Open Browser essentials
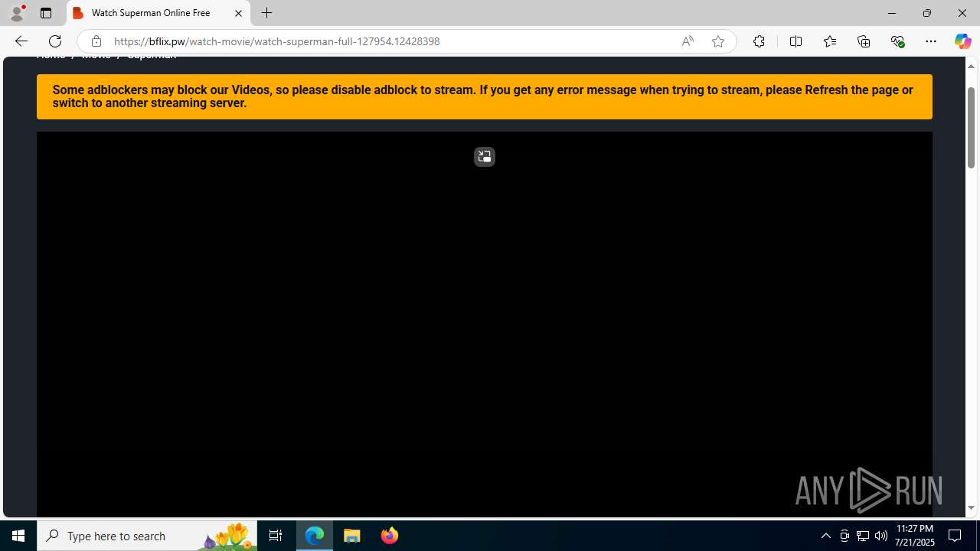This screenshot has width=980, height=551. pos(897,41)
